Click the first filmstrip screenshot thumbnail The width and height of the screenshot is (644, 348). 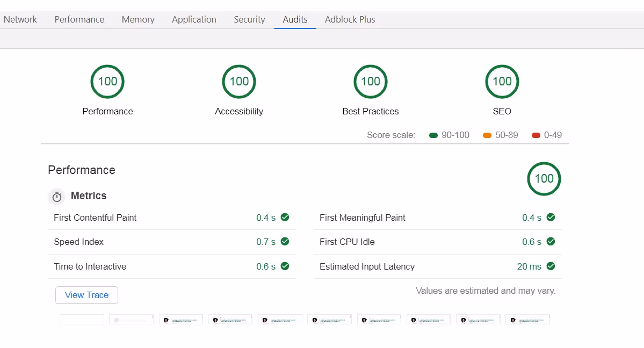(x=82, y=318)
